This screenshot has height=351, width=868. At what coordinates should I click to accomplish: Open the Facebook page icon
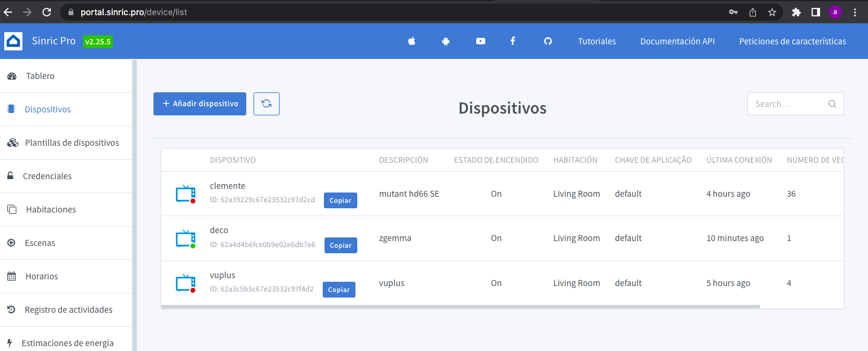tap(513, 41)
